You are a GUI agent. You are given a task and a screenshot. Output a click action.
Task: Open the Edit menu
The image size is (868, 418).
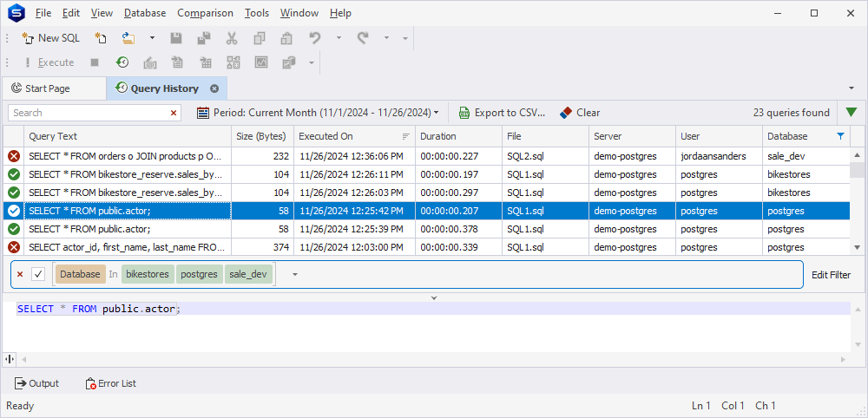[71, 13]
